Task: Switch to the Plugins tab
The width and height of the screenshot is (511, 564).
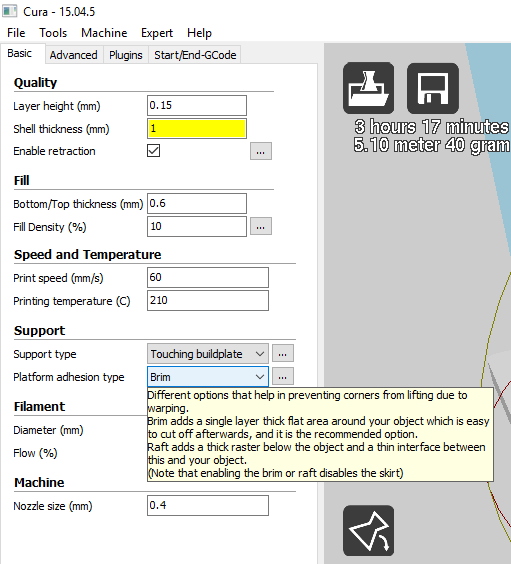Action: [x=126, y=55]
